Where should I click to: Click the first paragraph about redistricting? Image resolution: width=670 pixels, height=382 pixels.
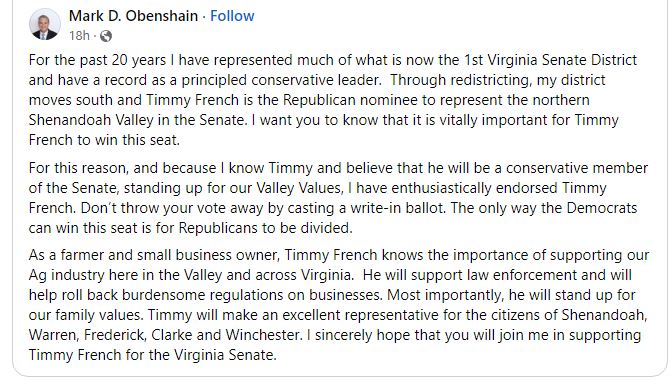click(x=333, y=100)
